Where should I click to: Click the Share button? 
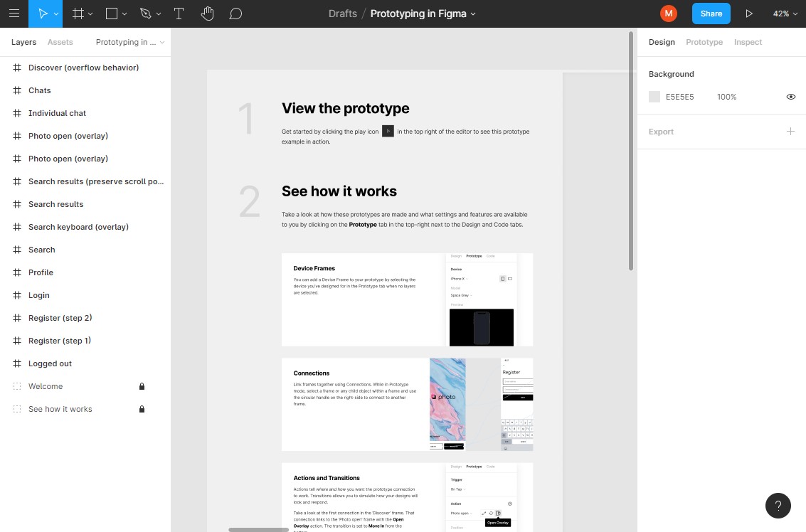tap(711, 14)
